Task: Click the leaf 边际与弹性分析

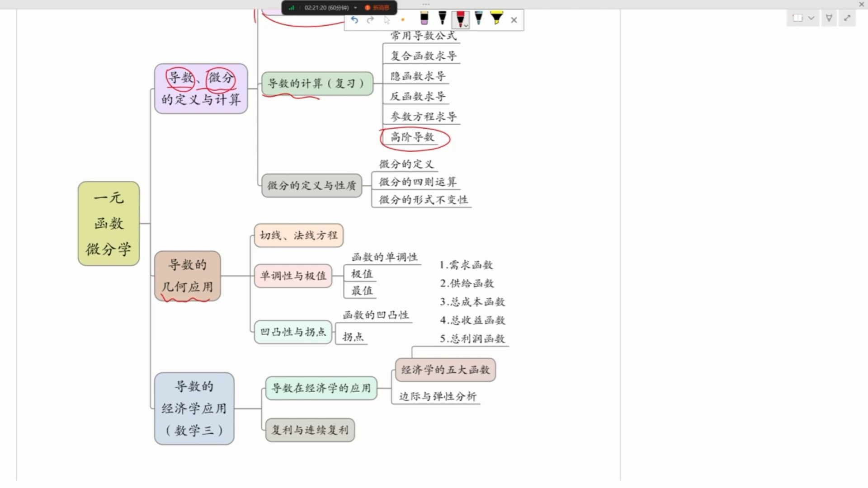Action: [438, 396]
